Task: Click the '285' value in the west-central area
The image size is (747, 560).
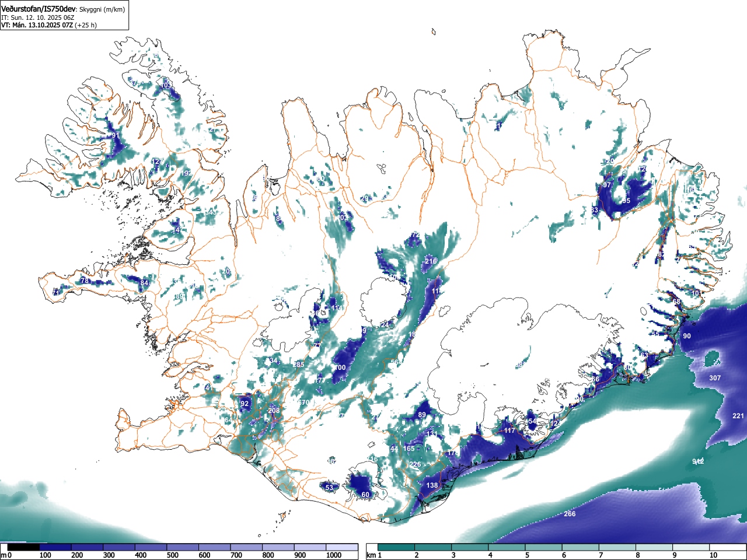Action: click(x=299, y=365)
